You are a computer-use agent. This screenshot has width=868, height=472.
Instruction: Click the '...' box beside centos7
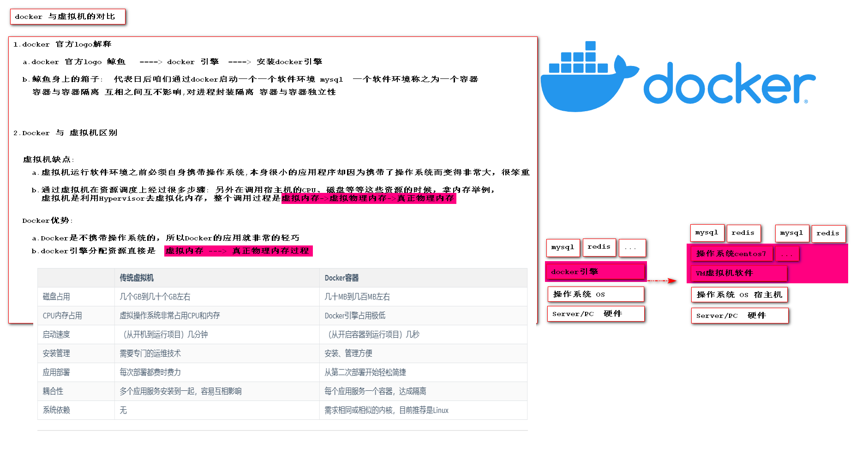[787, 253]
